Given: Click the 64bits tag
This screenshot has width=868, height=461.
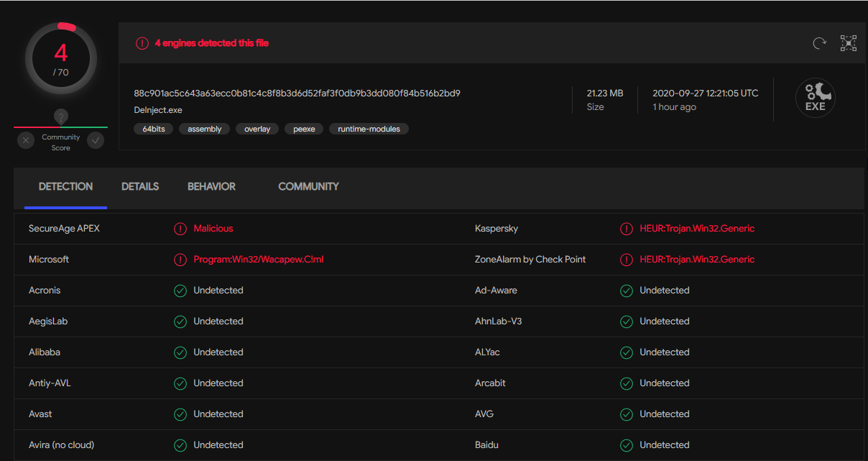Looking at the screenshot, I should click(154, 129).
